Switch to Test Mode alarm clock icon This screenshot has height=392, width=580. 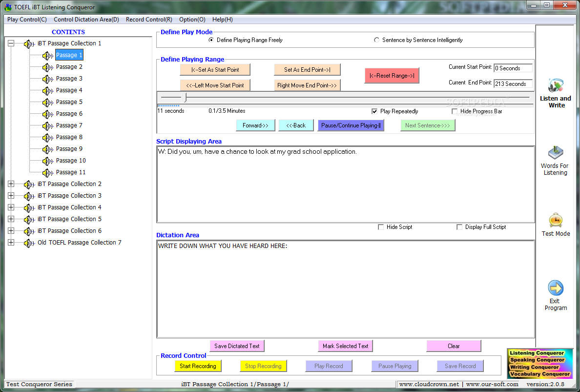point(556,220)
